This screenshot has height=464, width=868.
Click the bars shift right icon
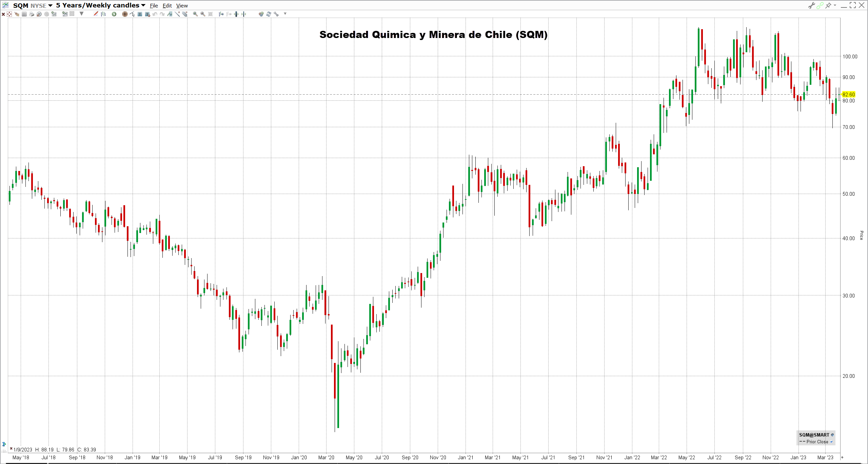pos(221,14)
